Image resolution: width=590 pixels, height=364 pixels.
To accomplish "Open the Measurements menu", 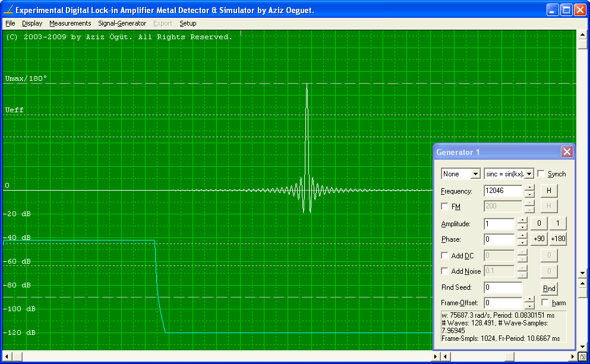I will (x=70, y=23).
